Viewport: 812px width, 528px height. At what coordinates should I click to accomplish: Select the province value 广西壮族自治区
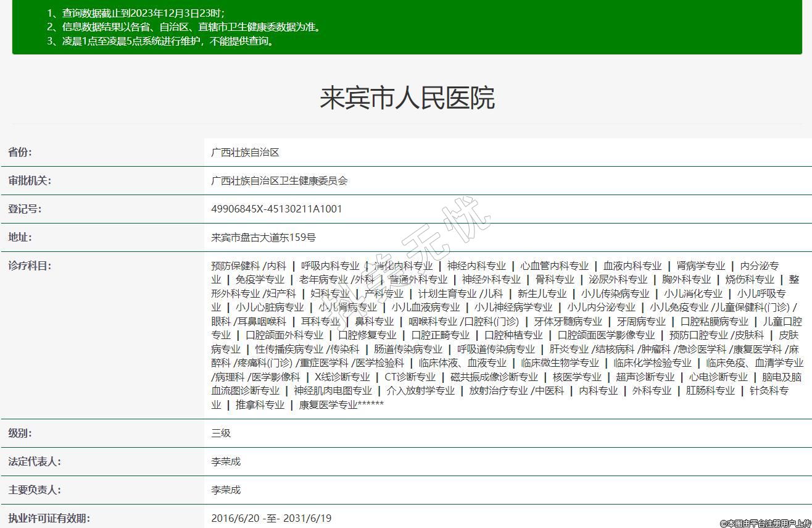coord(245,152)
